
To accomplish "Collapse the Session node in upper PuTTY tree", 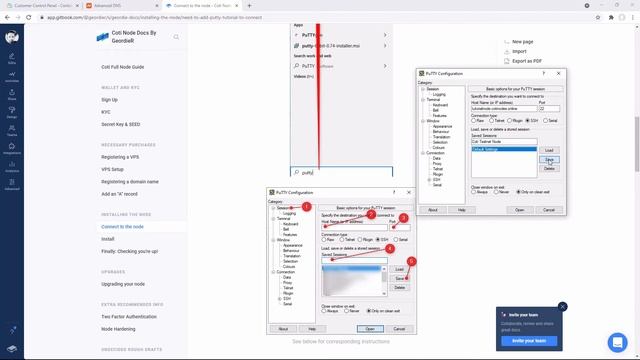I will (423, 89).
